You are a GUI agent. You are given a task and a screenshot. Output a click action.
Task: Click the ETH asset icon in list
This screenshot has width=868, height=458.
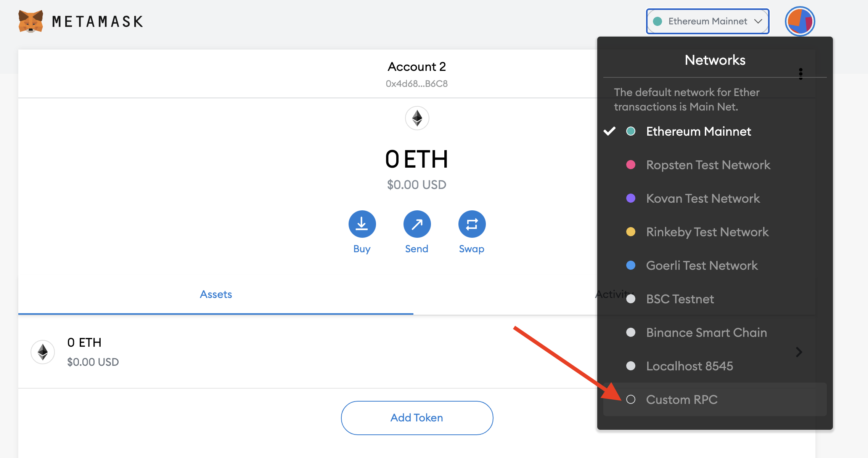tap(43, 352)
